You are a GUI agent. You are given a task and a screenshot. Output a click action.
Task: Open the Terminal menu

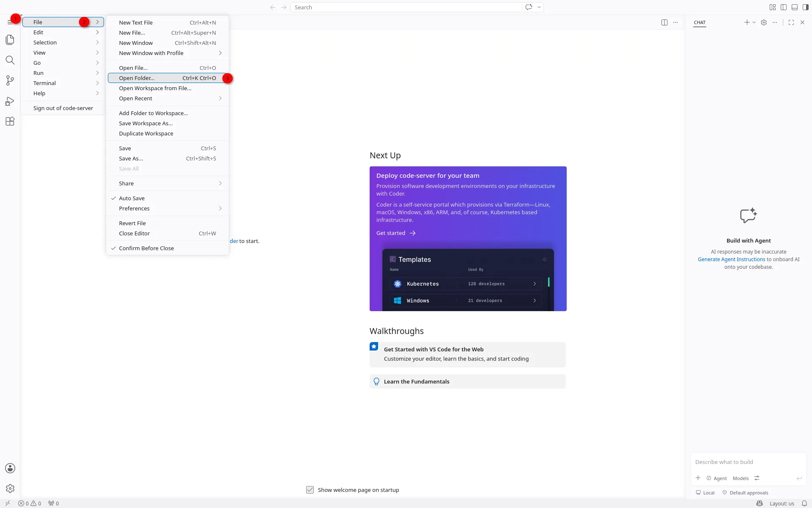(x=63, y=83)
